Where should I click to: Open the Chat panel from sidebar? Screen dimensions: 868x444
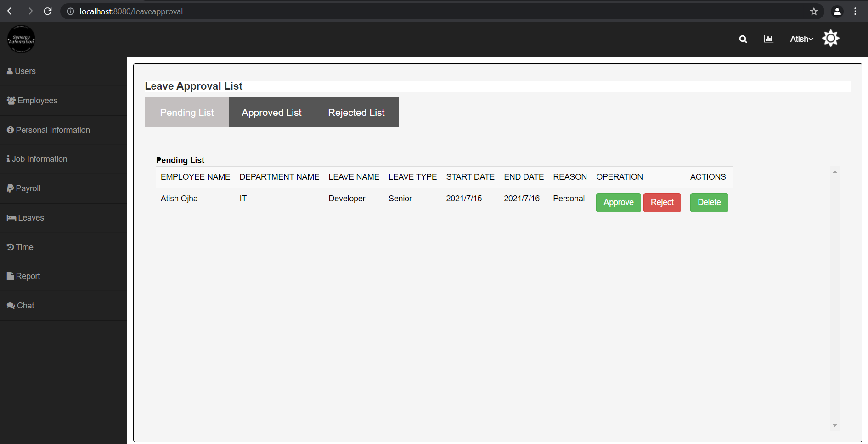[25, 305]
